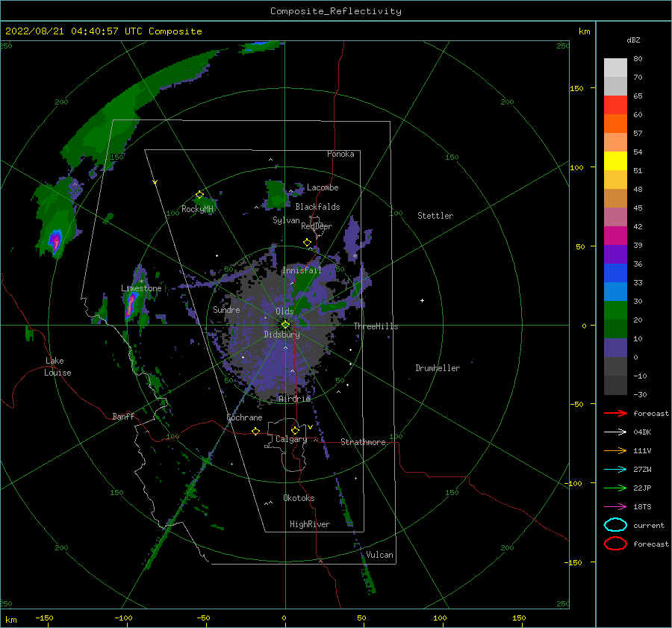Select the Ponoka town label
Screen dimensions: 672x628
point(340,154)
